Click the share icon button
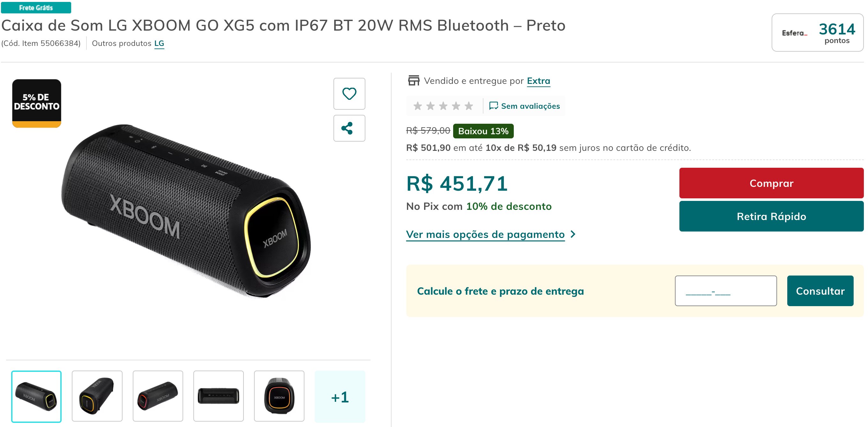Viewport: 868px width, 427px height. 349,128
